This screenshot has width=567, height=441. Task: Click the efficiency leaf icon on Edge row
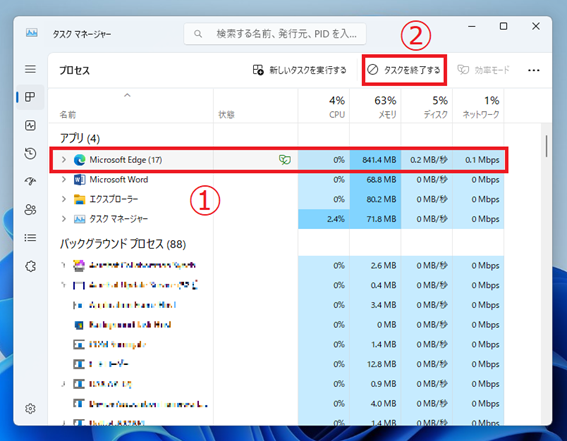tap(285, 160)
